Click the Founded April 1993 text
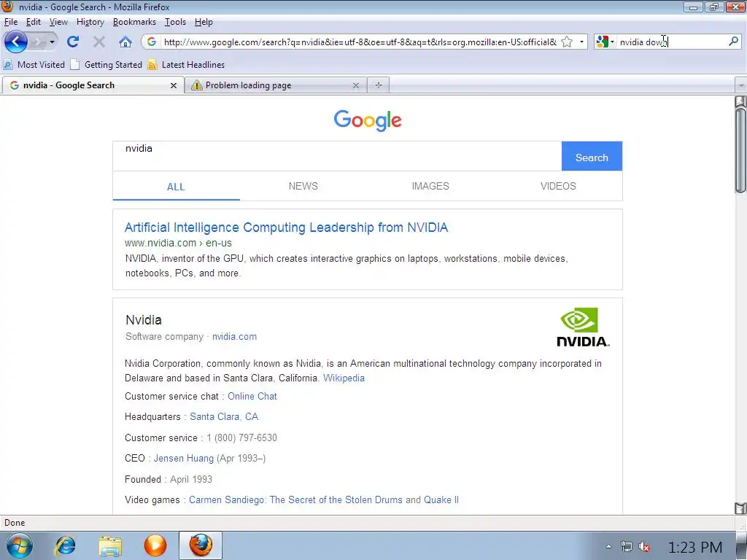 [169, 479]
